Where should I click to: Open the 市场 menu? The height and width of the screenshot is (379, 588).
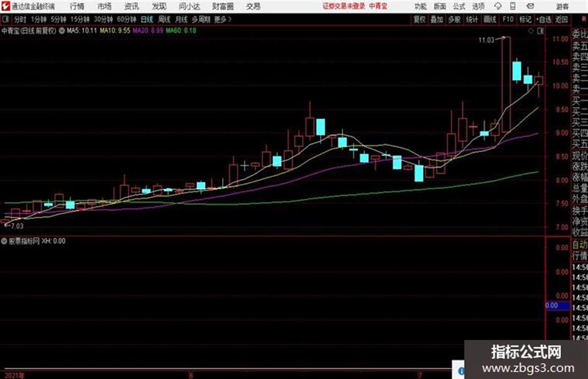point(105,6)
